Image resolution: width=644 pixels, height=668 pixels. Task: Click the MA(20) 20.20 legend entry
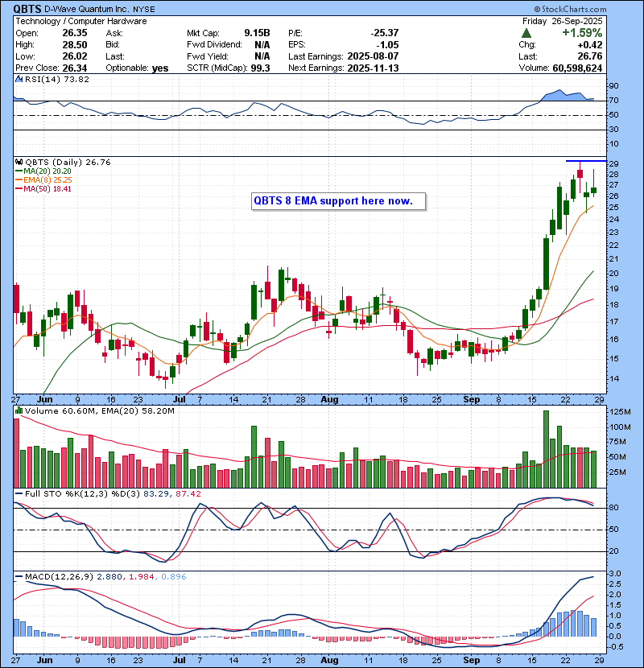pos(43,171)
